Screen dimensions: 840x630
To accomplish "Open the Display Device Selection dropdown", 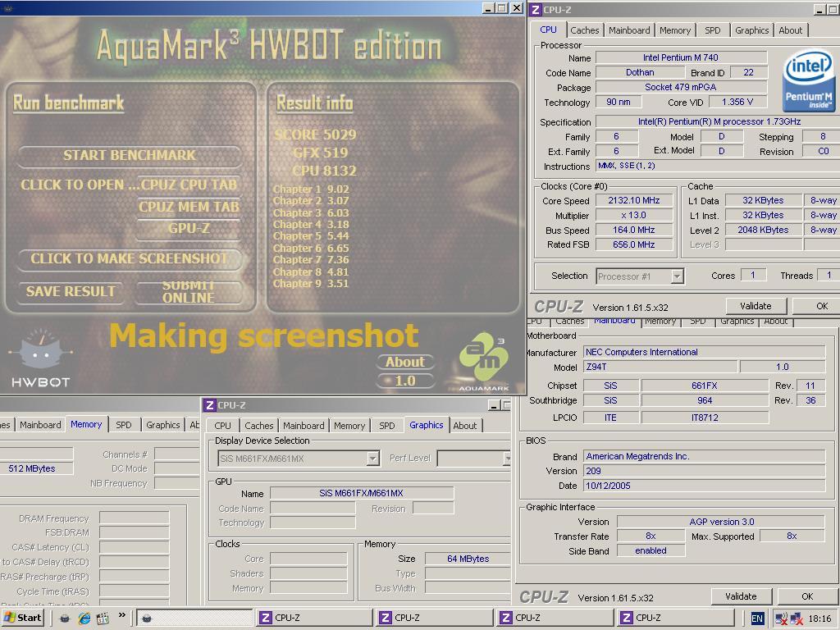I will coord(373,459).
